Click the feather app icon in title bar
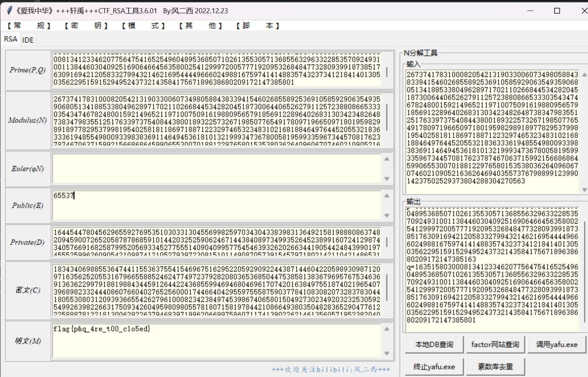The height and width of the screenshot is (377, 588). click(9, 11)
